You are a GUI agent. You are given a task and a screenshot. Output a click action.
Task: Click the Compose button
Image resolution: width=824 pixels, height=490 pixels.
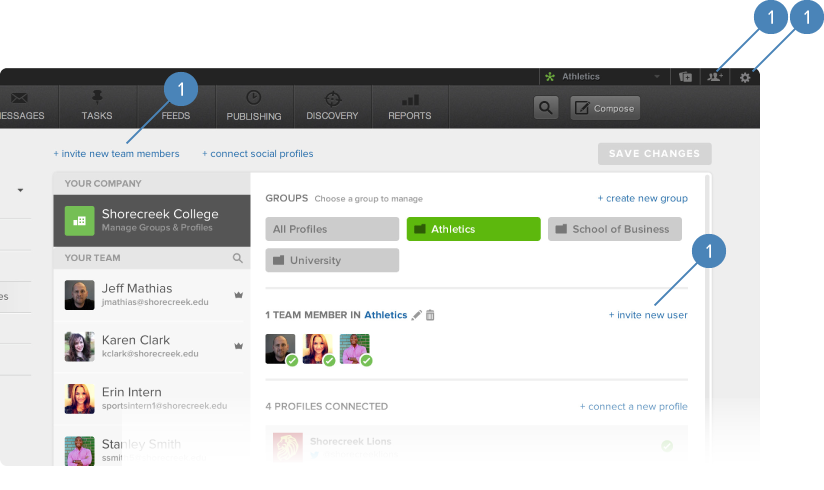coord(605,108)
